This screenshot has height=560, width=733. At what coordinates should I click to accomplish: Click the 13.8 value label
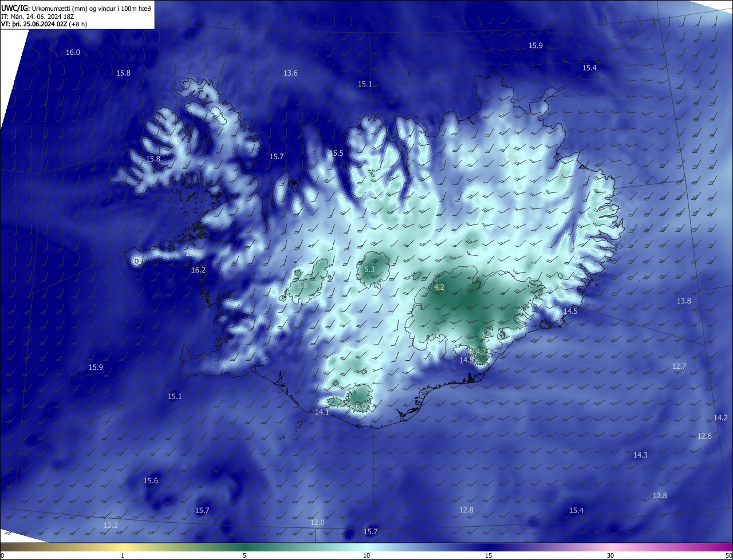tap(684, 301)
